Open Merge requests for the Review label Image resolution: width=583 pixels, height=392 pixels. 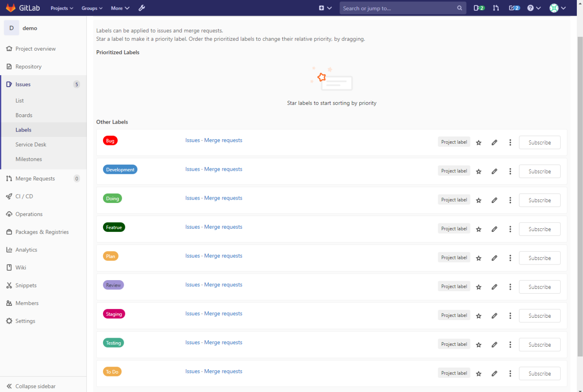223,284
